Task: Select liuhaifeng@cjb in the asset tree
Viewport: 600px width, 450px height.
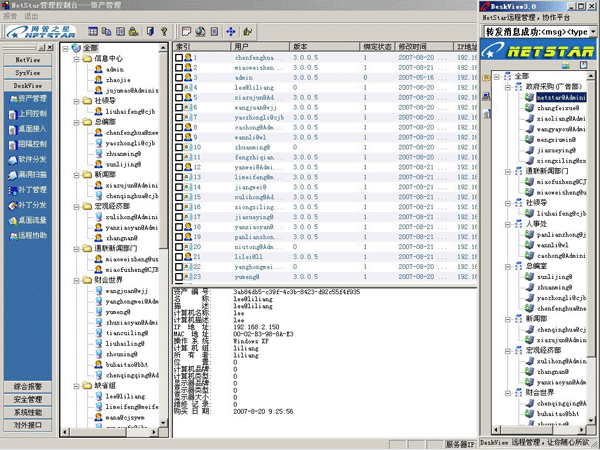Action: 130,112
